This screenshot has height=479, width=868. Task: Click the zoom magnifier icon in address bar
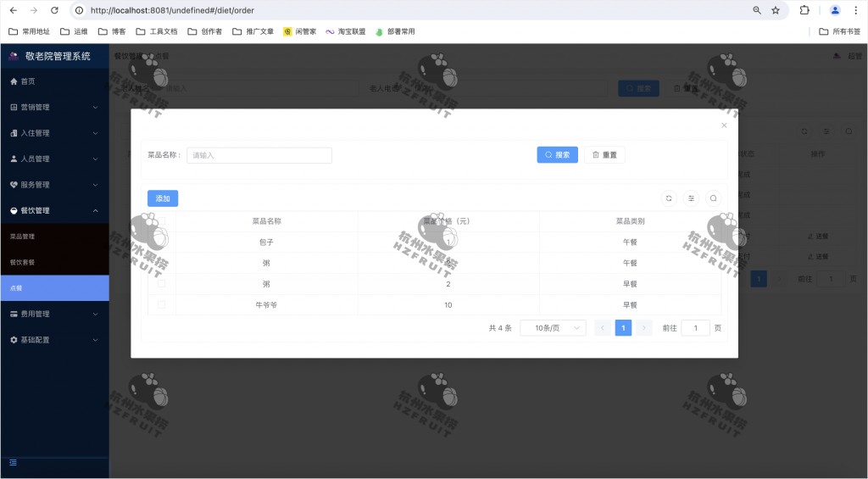click(757, 10)
